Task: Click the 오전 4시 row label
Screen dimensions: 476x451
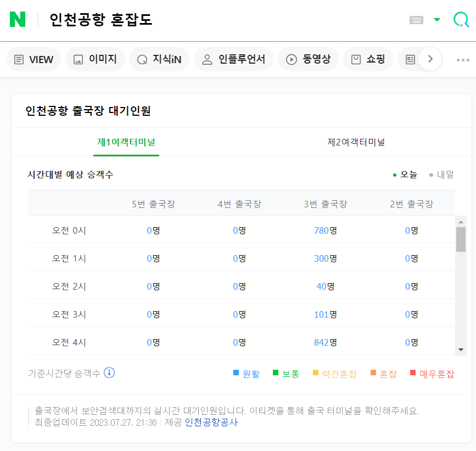Action: tap(69, 342)
